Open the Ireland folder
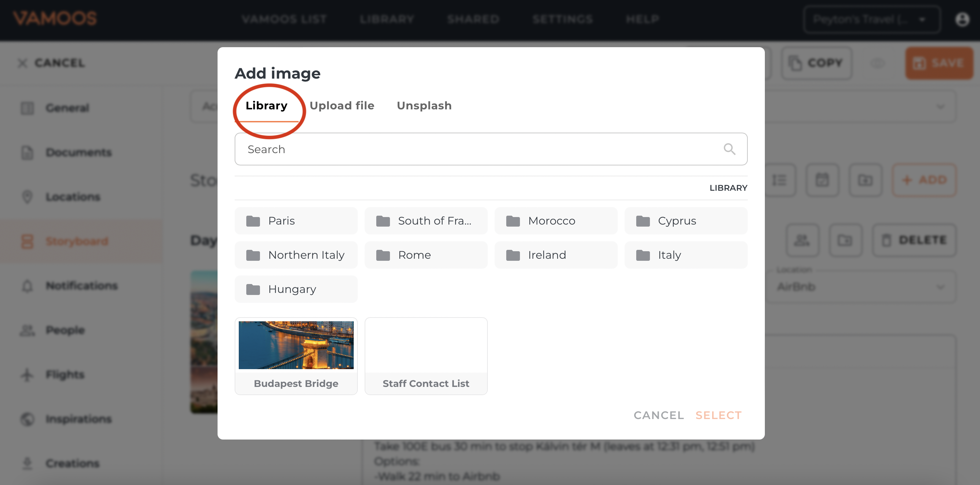 pos(556,255)
